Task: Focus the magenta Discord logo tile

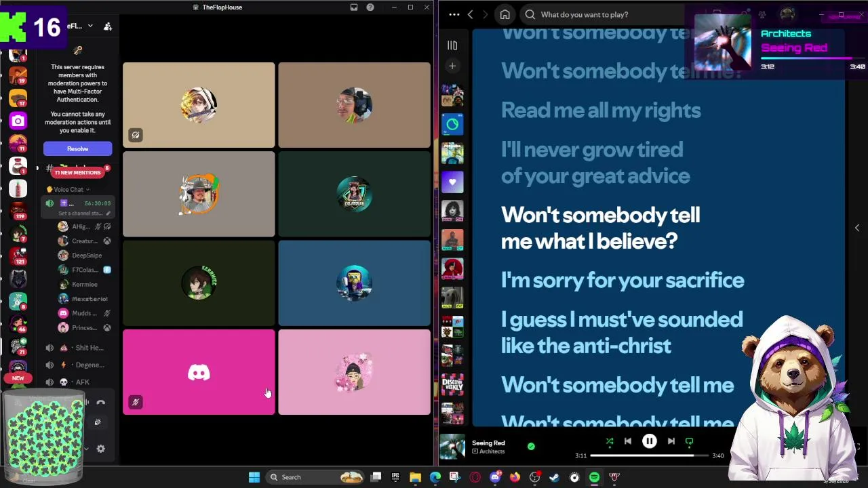Action: 199,372
